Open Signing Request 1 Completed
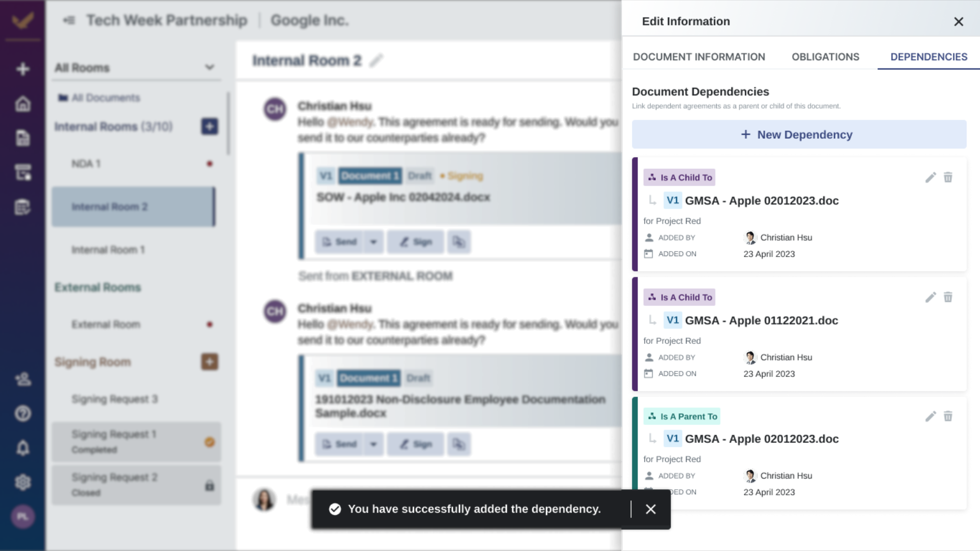This screenshot has width=980, height=551. [x=136, y=442]
